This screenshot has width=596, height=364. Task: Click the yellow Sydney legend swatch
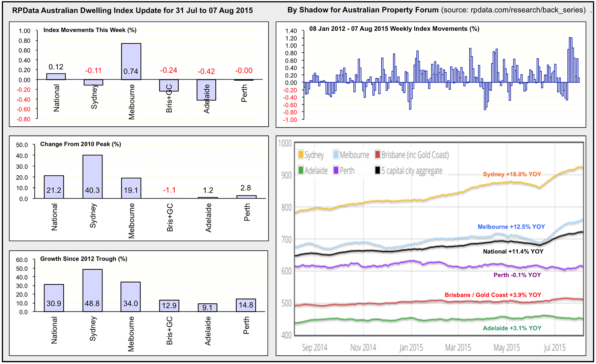[301, 155]
